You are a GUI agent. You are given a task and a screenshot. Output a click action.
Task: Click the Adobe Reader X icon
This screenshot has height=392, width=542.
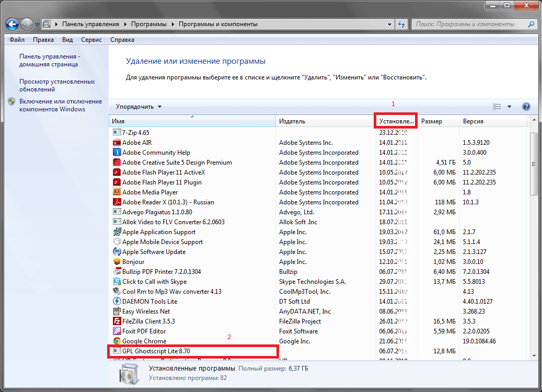click(117, 202)
